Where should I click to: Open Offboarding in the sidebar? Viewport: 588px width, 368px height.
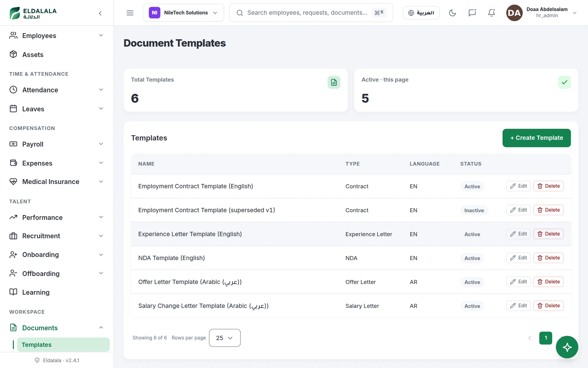[57, 274]
